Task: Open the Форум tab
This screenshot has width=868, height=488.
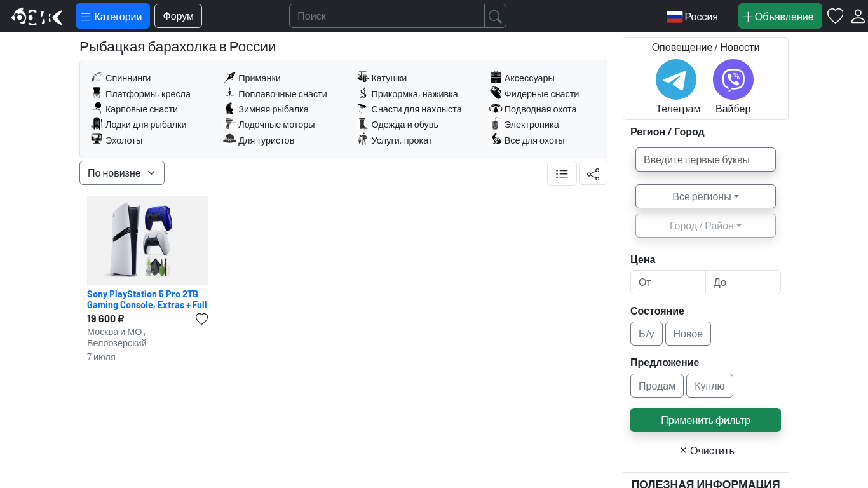Action: coord(178,16)
